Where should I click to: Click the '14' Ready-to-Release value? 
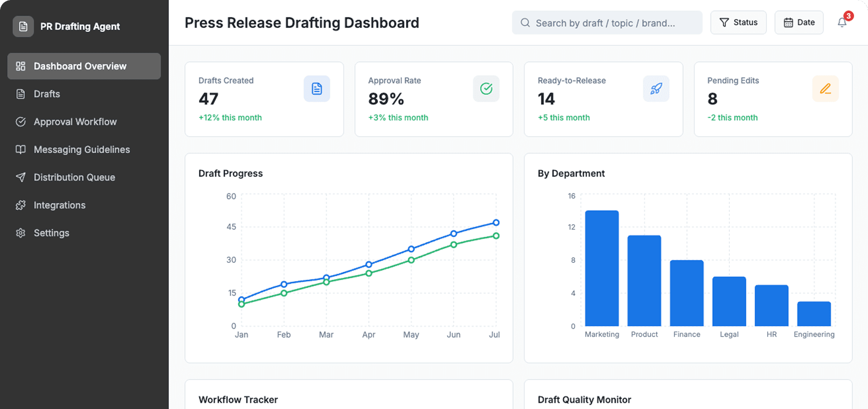546,99
